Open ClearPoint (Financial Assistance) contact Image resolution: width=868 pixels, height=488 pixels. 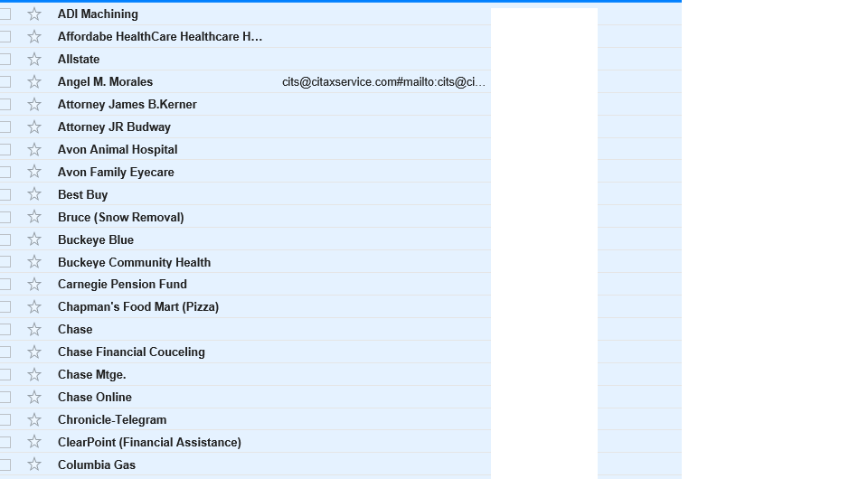coord(149,443)
